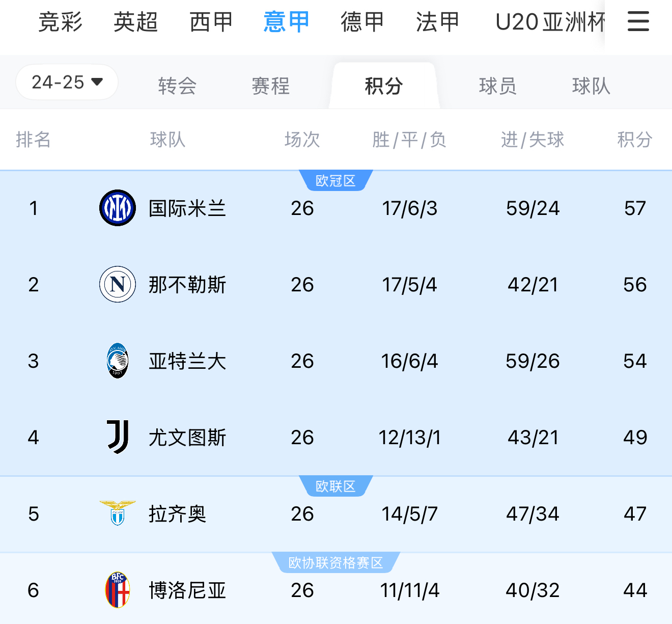Click the Inter Milan club crest

coord(117,208)
